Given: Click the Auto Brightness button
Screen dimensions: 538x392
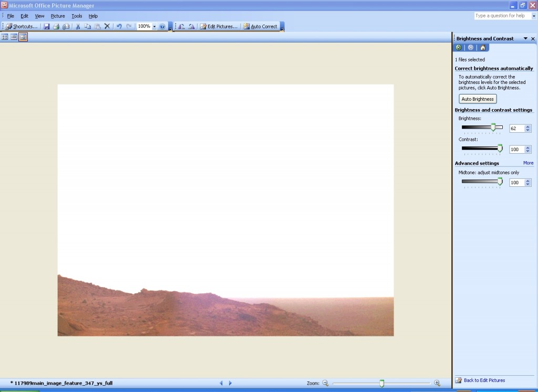Looking at the screenshot, I should coord(478,99).
